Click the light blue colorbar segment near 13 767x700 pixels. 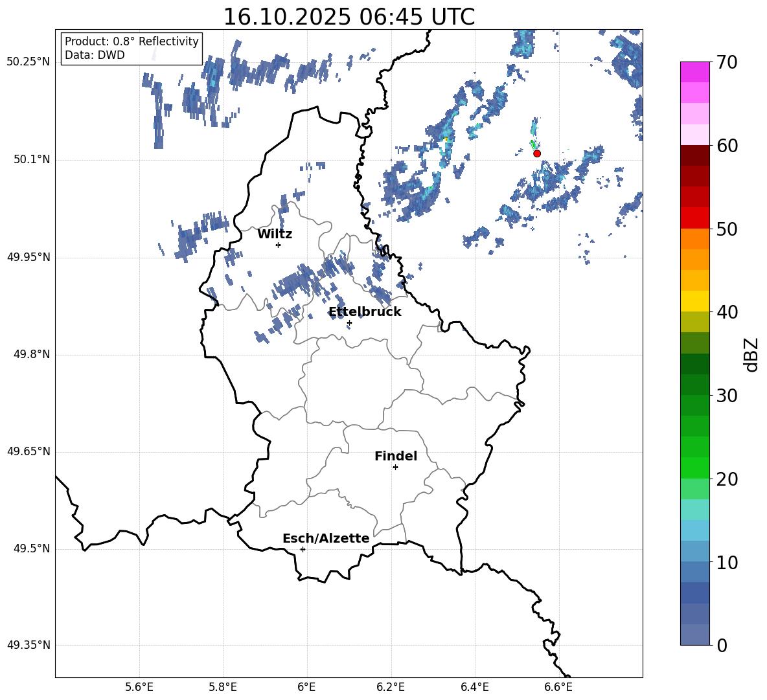click(x=695, y=531)
